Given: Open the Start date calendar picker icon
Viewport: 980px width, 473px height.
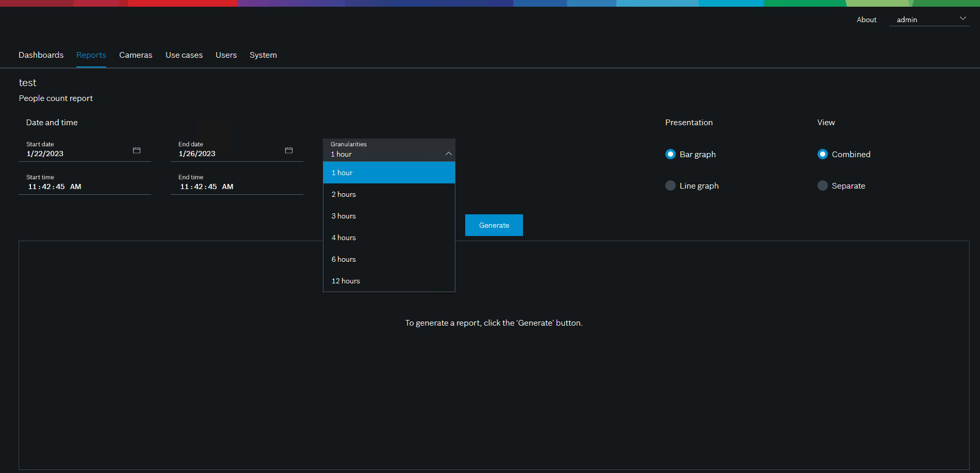Looking at the screenshot, I should coord(137,150).
